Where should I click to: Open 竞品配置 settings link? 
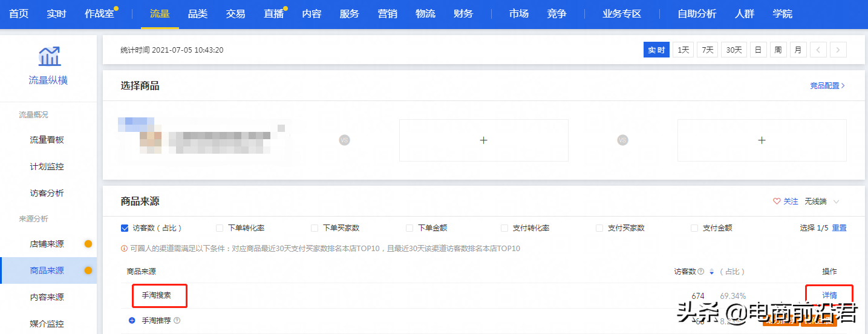point(827,86)
